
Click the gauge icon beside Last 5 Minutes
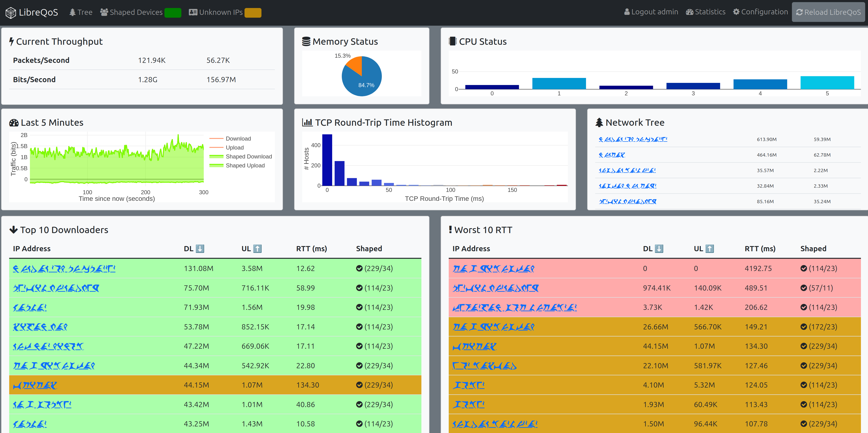14,123
